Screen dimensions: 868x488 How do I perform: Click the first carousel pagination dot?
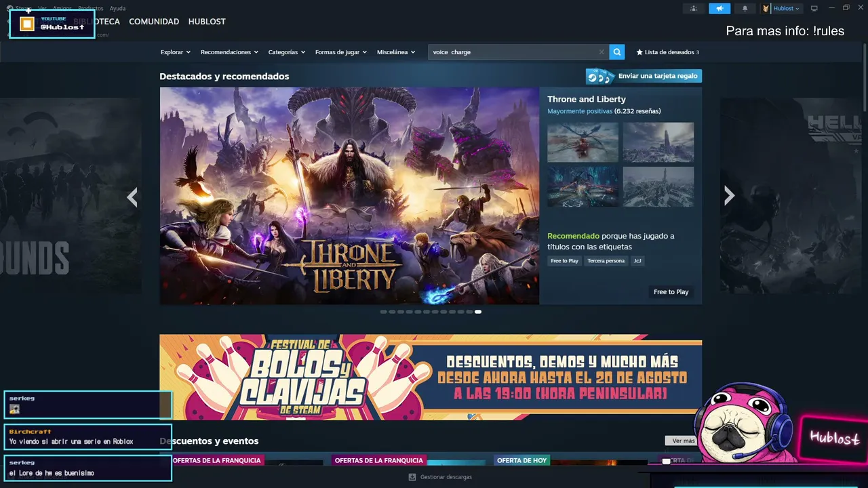(x=383, y=312)
